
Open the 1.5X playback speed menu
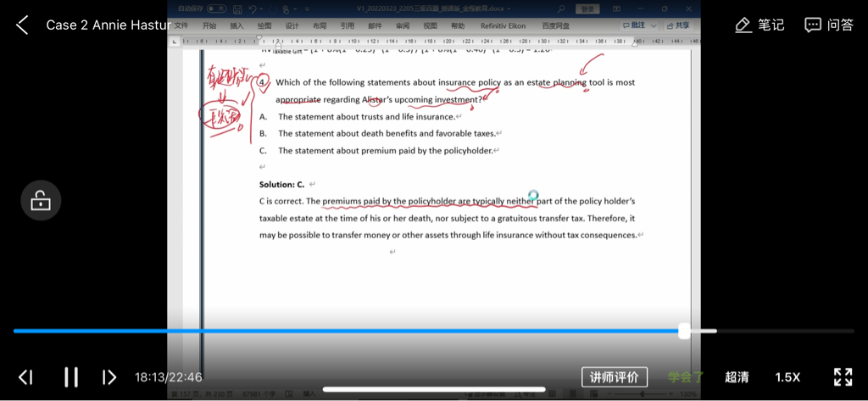point(787,377)
